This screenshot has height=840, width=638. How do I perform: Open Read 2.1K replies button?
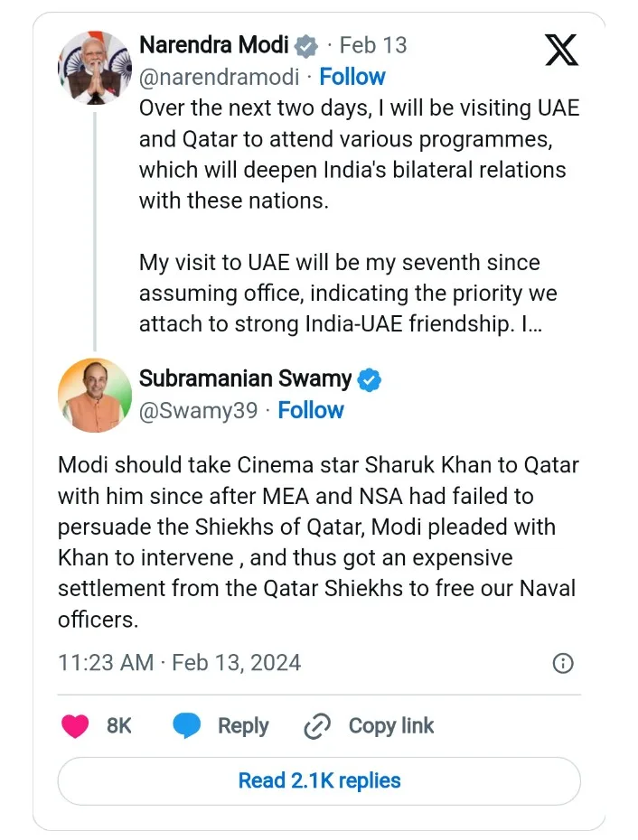click(319, 780)
